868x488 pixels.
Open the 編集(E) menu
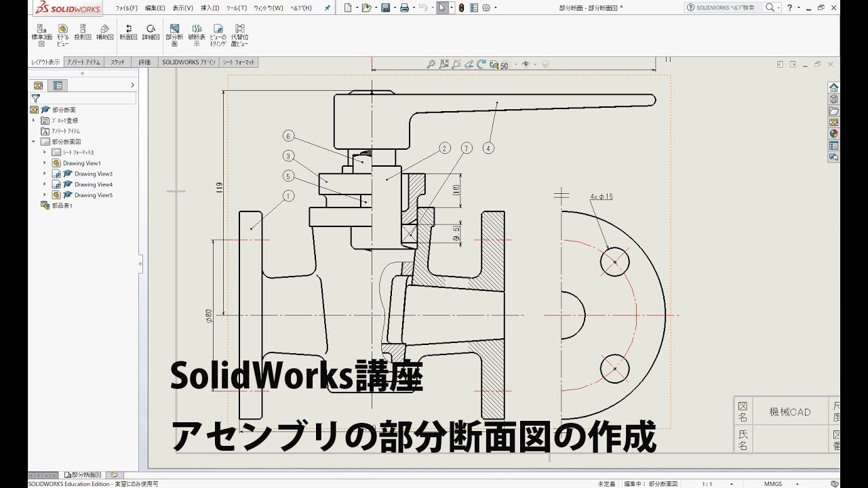click(x=155, y=8)
